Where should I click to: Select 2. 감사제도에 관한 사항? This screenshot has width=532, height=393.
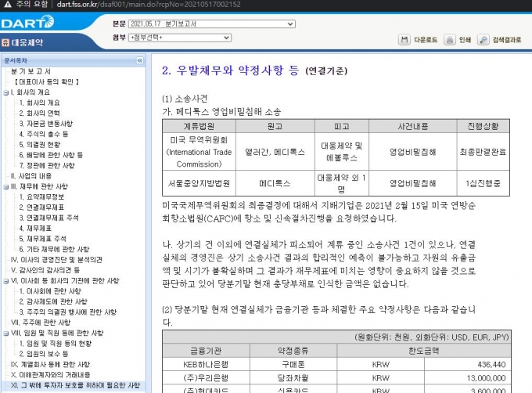tap(53, 301)
